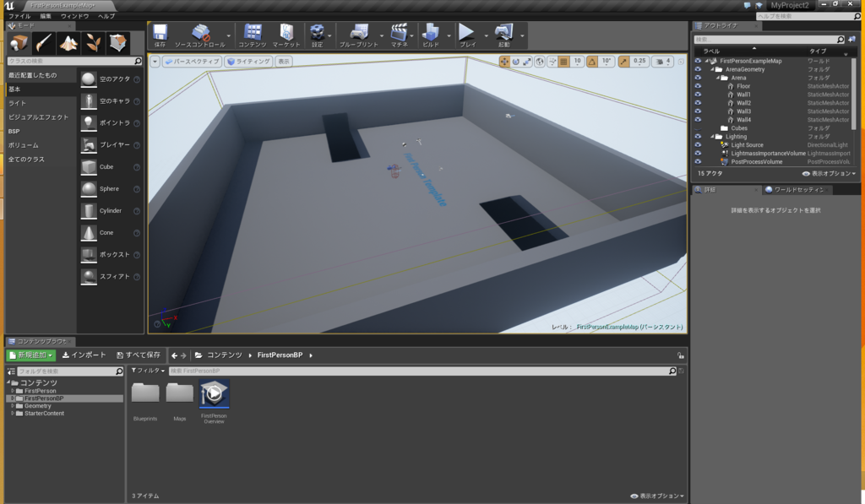The height and width of the screenshot is (504, 865).
Task: Toggle visibility of Light Source actor
Action: coord(698,145)
